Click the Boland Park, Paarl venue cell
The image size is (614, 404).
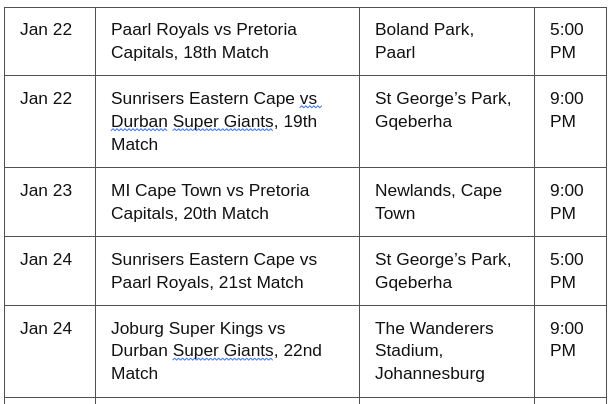coord(447,41)
